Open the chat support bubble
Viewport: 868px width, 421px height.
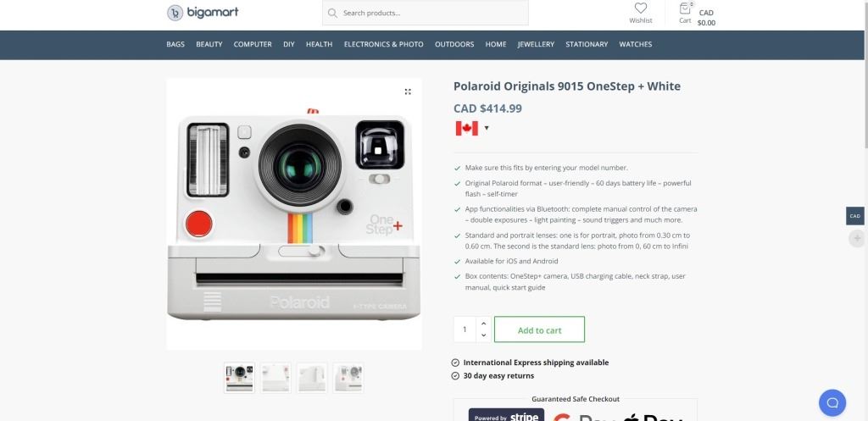coord(832,402)
